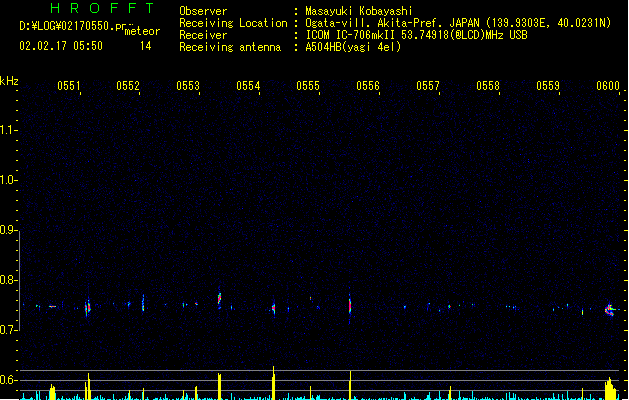Select observer name Masayuki Kobayashi
This screenshot has width=629, height=400.
click(x=359, y=11)
